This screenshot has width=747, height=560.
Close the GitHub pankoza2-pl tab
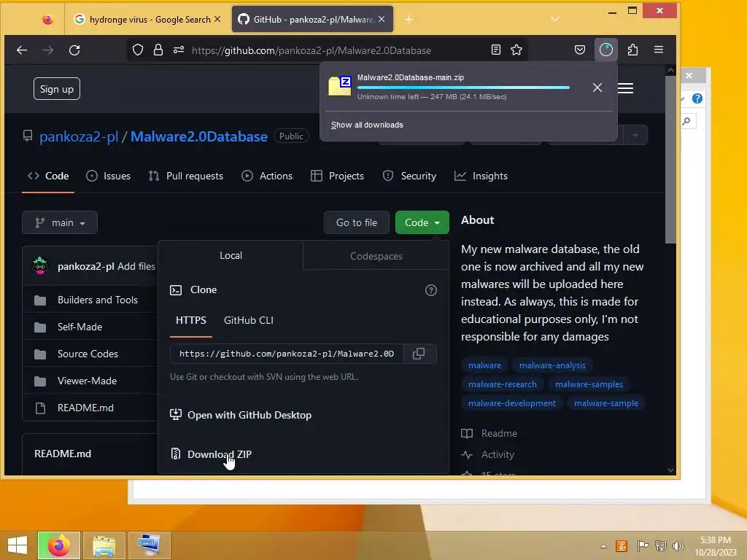(x=382, y=19)
